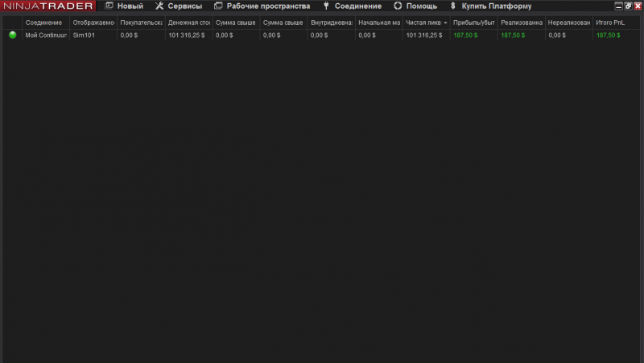Screen dimensions: 644x363
Task: Click the Connection plug icon
Action: click(326, 6)
